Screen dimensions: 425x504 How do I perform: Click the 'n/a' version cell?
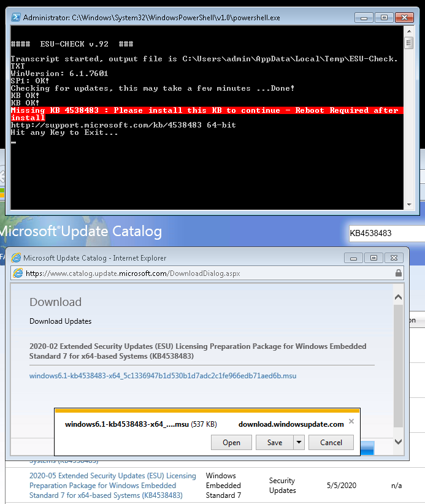point(396,486)
